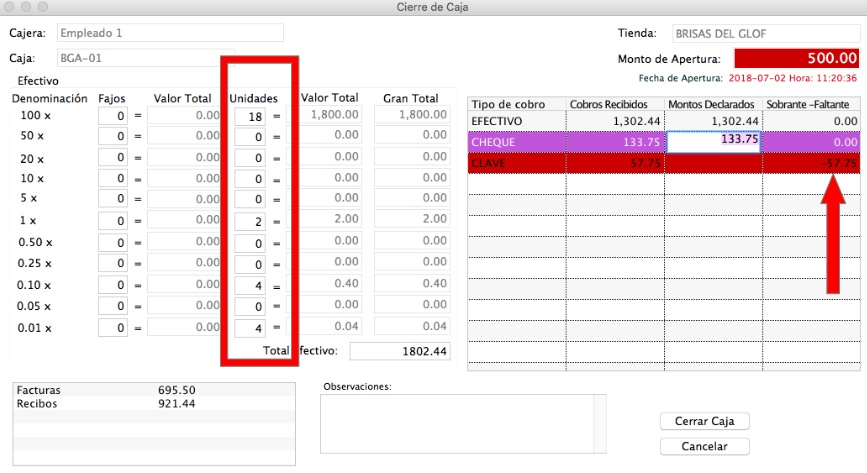The image size is (867, 473).
Task: Click EFECTIVO Cobros Recibidos value 1,302.44
Action: coord(636,121)
